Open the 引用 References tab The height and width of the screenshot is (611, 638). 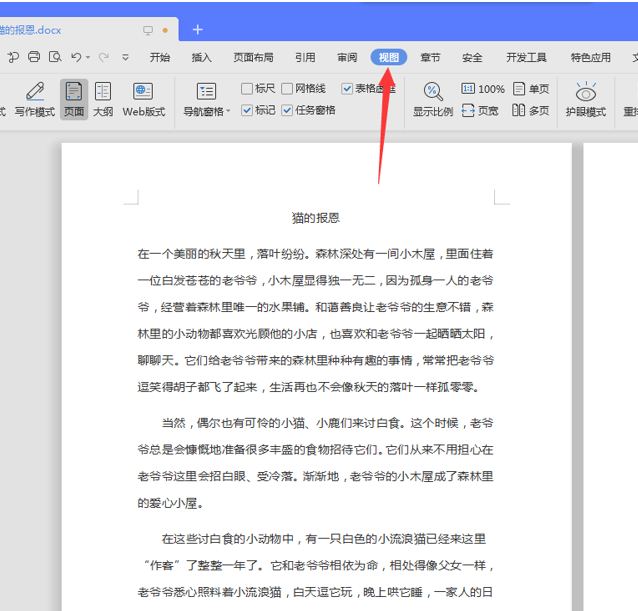tap(305, 57)
